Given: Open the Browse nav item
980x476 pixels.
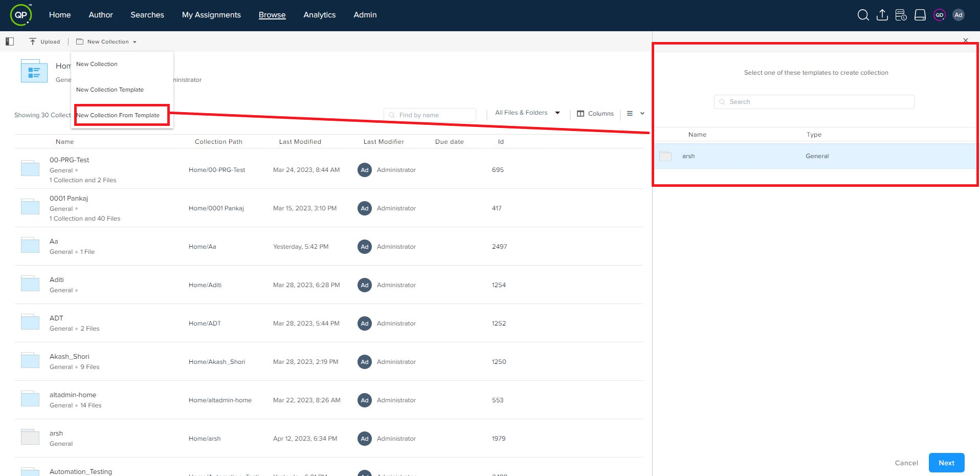Looking at the screenshot, I should tap(272, 15).
